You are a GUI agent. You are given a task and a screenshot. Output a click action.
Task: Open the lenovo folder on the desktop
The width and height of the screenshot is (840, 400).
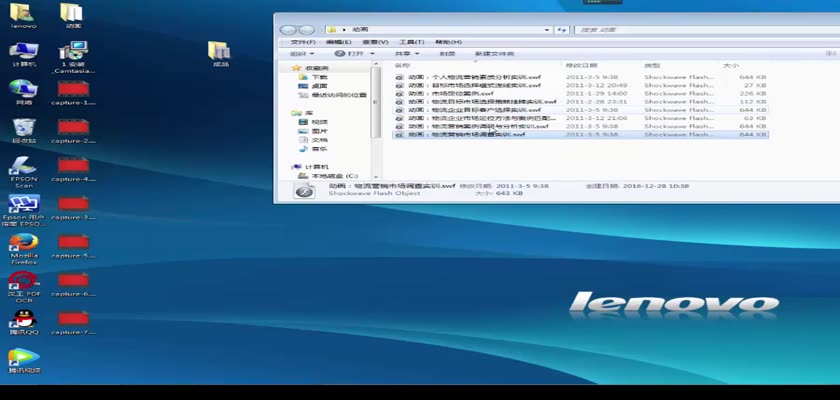coord(23,16)
